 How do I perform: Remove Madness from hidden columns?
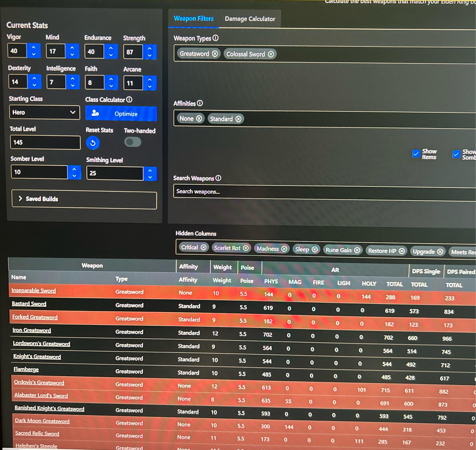coord(284,249)
